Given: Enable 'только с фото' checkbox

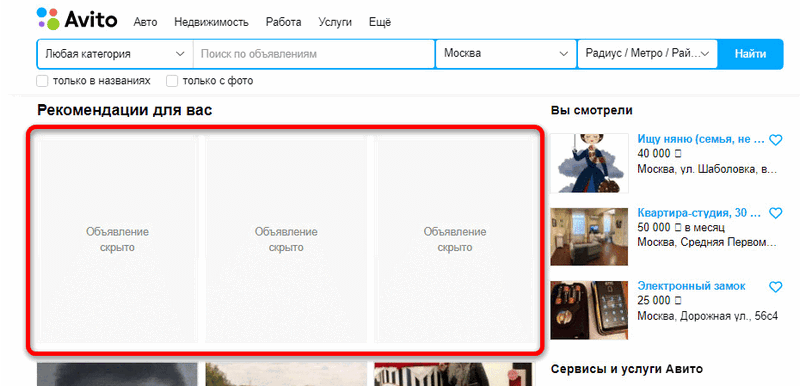Looking at the screenshot, I should pyautogui.click(x=172, y=81).
